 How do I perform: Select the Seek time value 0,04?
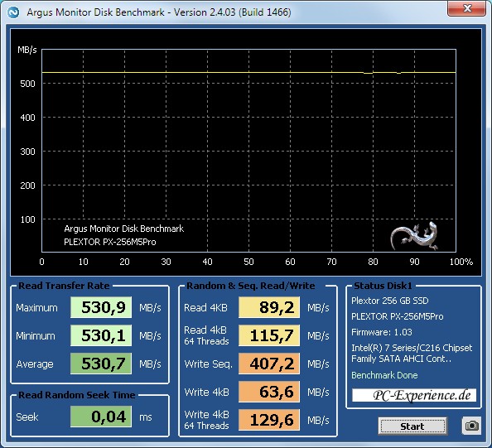[x=101, y=417]
